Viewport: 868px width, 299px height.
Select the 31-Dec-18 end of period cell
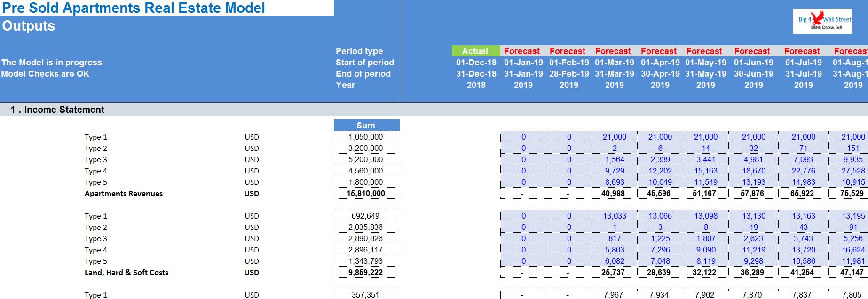[476, 74]
